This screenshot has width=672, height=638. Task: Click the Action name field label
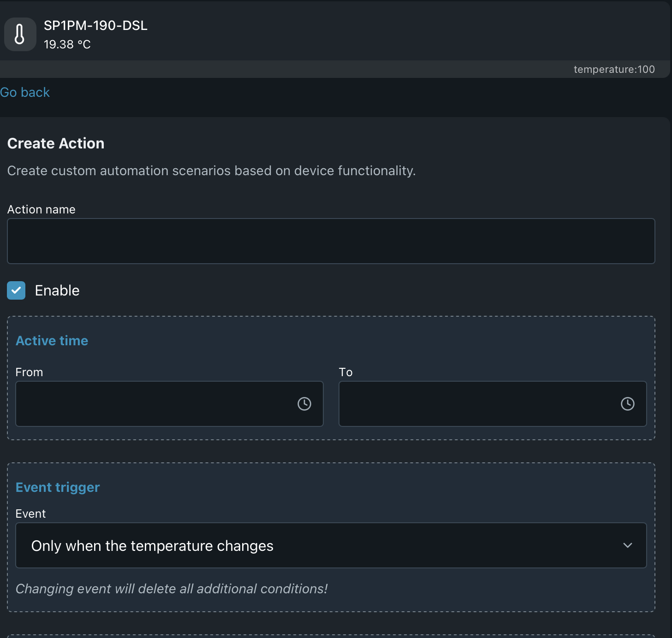[x=42, y=209]
